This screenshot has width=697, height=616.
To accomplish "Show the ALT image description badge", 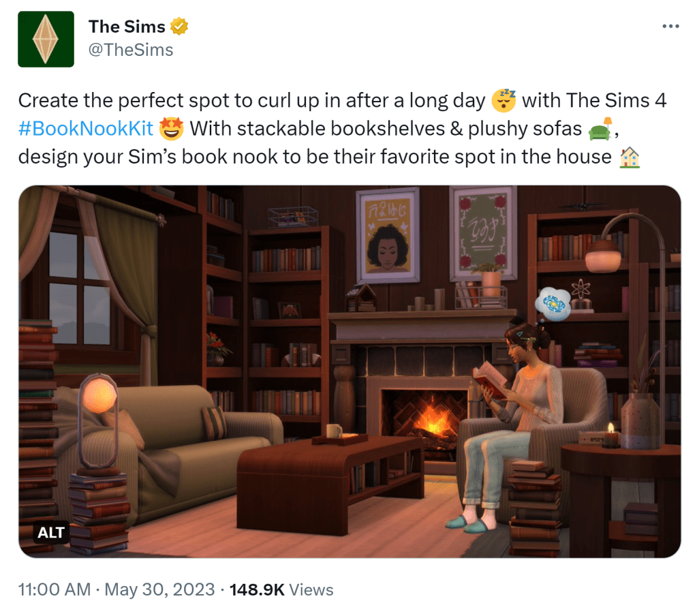I will [51, 532].
